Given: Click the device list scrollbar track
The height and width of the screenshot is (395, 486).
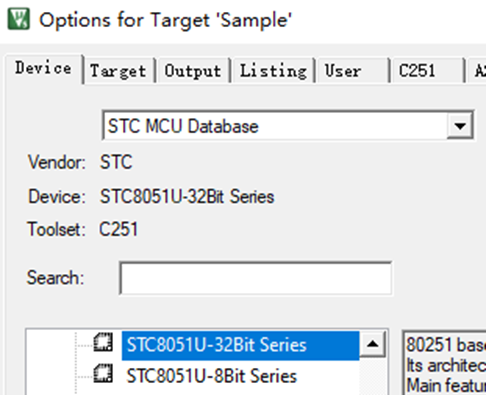Looking at the screenshot, I should [x=373, y=376].
